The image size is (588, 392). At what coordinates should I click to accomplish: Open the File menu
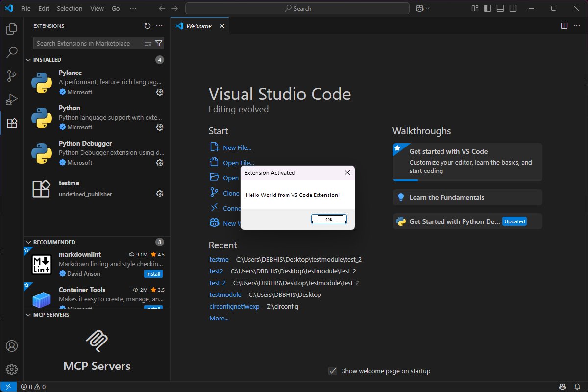26,8
